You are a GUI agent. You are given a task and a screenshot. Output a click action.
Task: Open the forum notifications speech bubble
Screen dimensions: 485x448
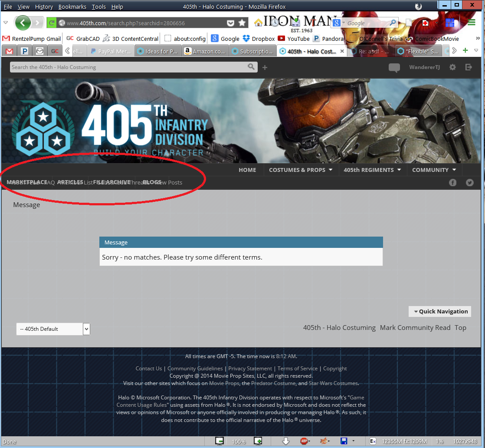[x=394, y=67]
